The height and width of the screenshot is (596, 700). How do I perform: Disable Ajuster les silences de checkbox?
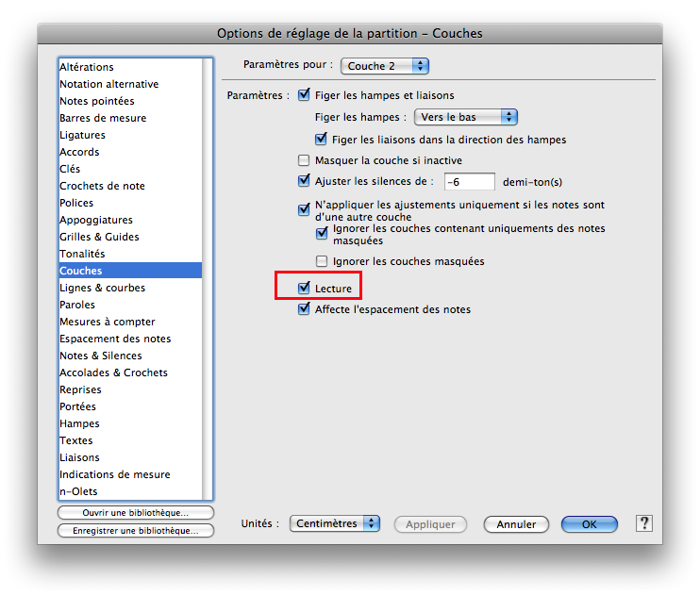pyautogui.click(x=304, y=181)
